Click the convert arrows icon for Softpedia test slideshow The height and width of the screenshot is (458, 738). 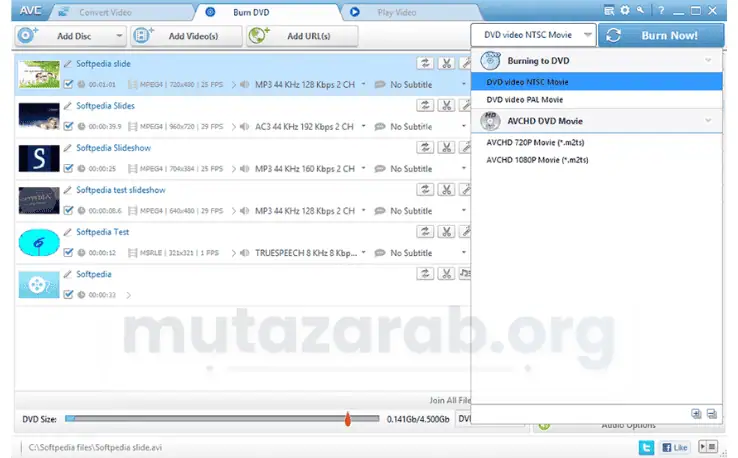425,189
